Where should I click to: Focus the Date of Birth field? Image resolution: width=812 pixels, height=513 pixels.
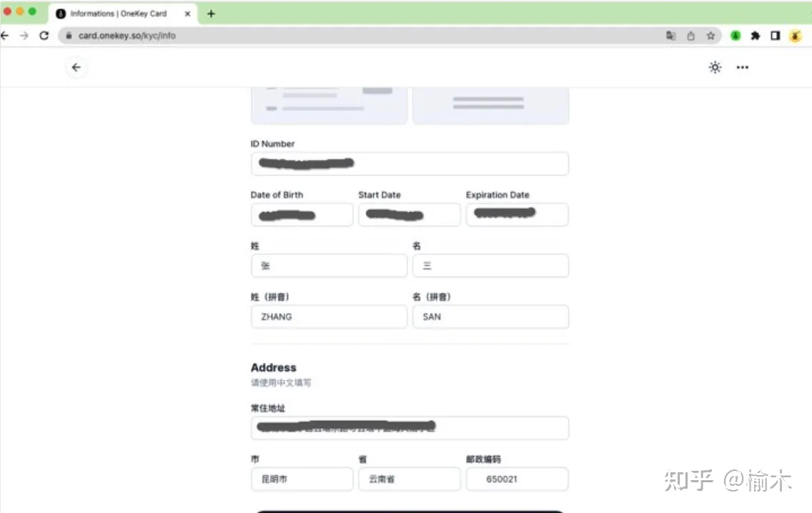tap(302, 215)
